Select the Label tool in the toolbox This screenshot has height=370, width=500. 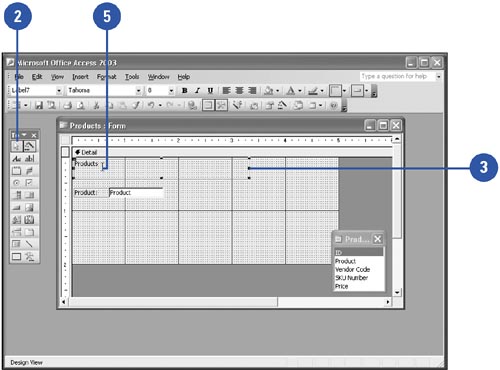pos(16,159)
